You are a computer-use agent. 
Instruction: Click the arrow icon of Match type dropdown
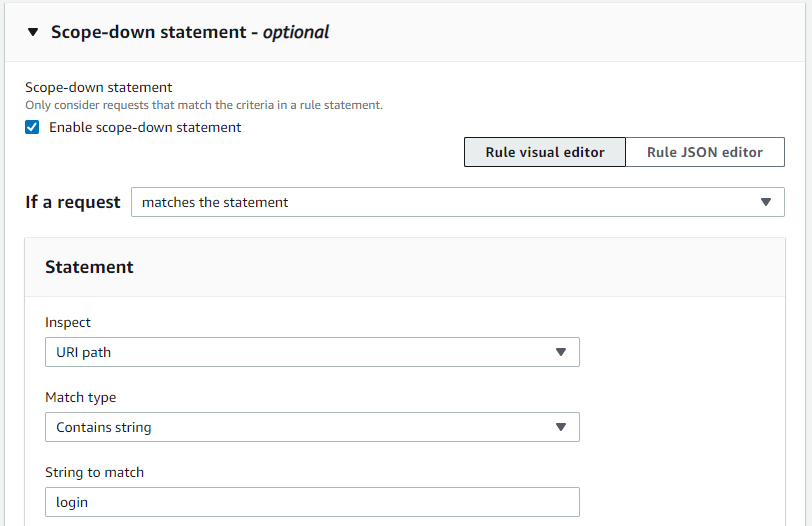(561, 427)
